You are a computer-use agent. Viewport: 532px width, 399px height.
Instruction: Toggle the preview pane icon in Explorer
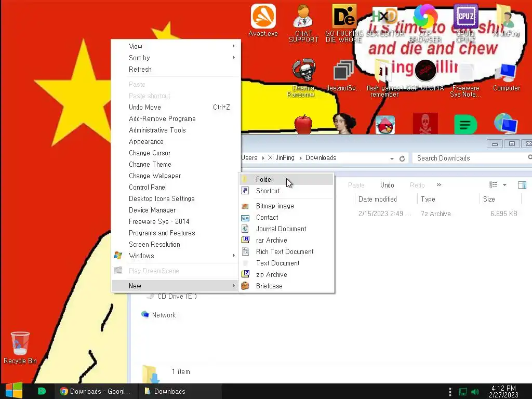pyautogui.click(x=522, y=185)
